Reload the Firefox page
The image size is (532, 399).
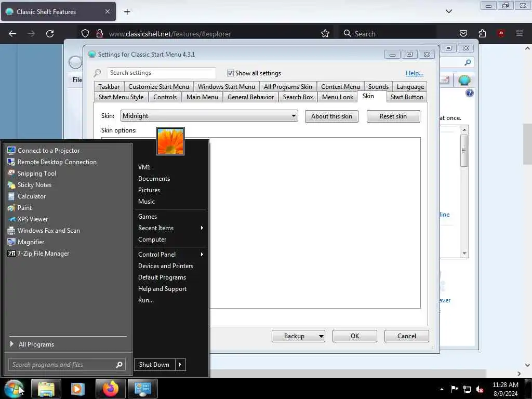pyautogui.click(x=50, y=34)
